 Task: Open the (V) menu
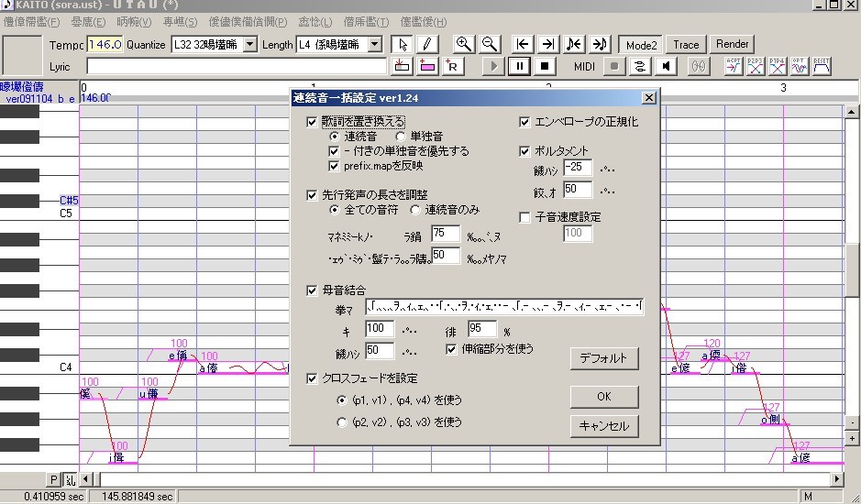pos(134,22)
